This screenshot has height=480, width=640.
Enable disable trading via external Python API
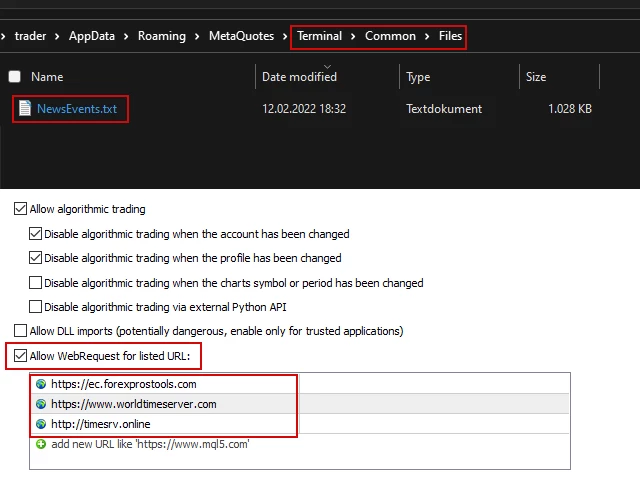point(36,307)
